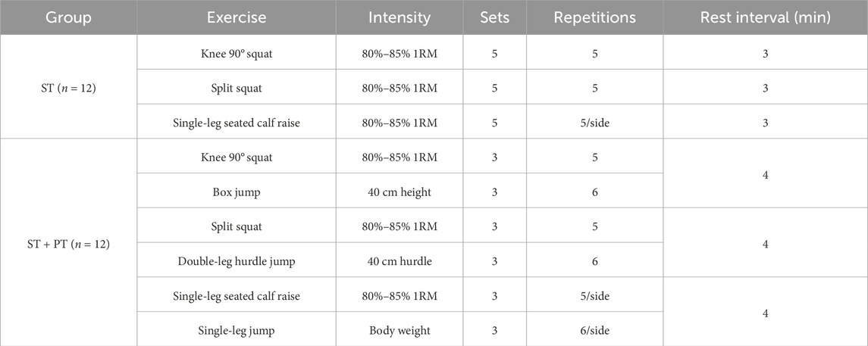The image size is (868, 346).
Task: Select Split squat in the ST + PT group
Action: (x=237, y=226)
